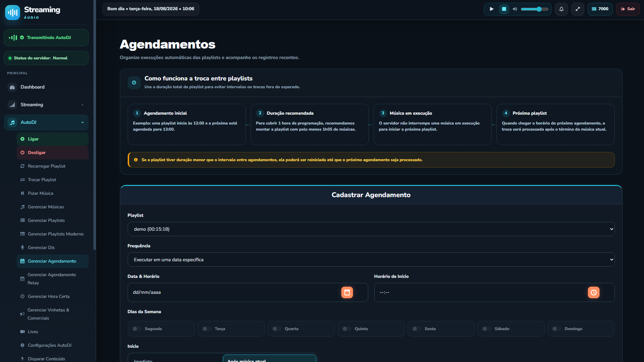644x362 pixels.
Task: Toggle the Domingo weekday switch
Action: pos(557,329)
